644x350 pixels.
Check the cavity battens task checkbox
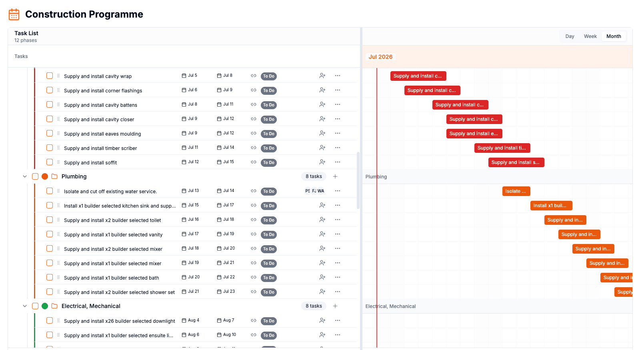click(x=50, y=104)
